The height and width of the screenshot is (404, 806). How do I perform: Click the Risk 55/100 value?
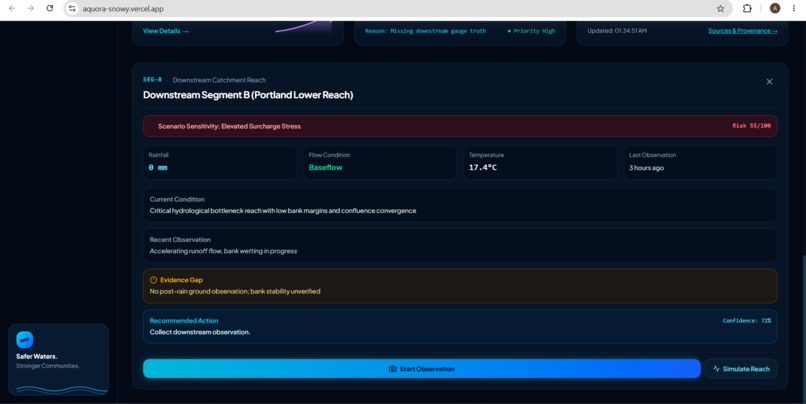coord(752,126)
